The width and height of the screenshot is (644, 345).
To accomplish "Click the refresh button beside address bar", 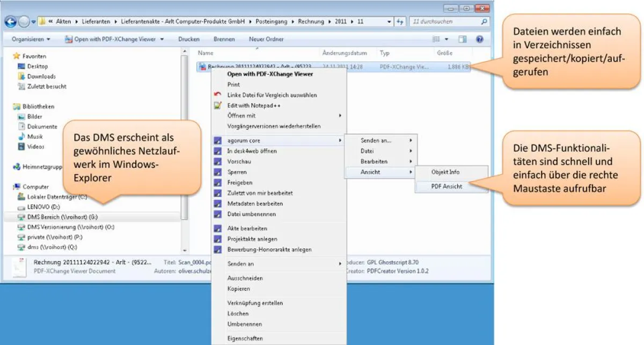I will 400,22.
